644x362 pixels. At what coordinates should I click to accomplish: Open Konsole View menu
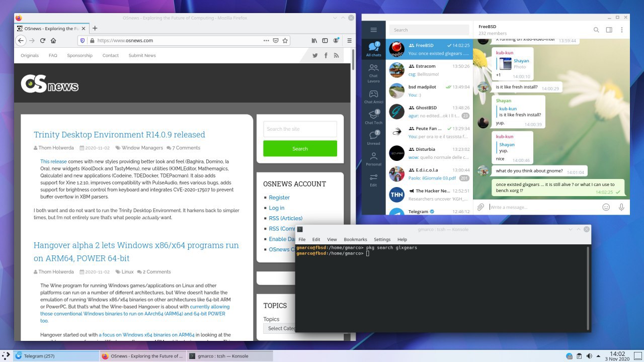pos(332,239)
